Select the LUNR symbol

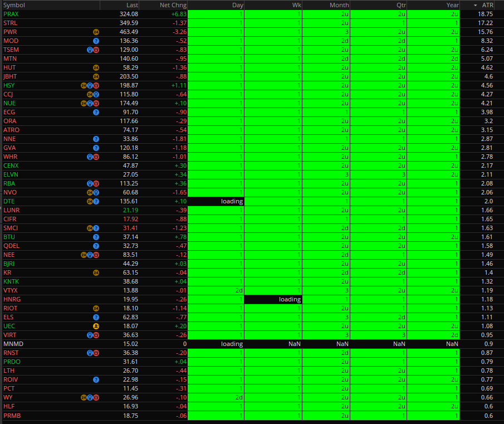pos(11,210)
